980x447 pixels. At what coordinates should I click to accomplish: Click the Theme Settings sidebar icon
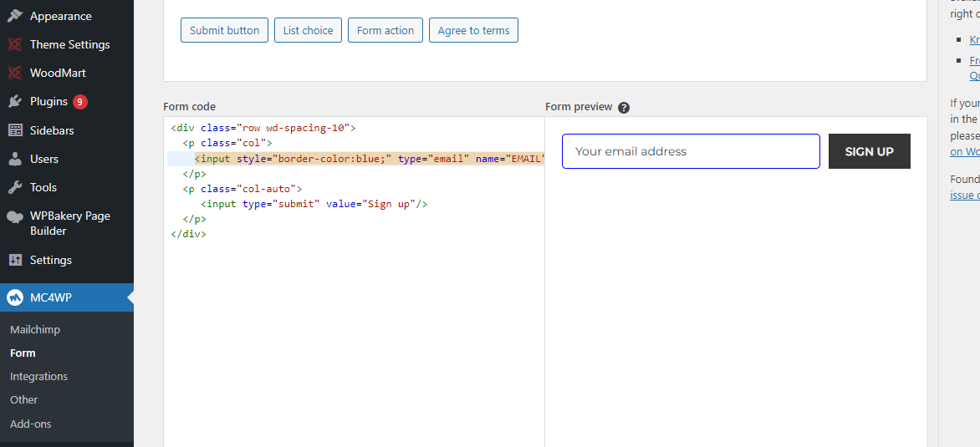click(15, 44)
